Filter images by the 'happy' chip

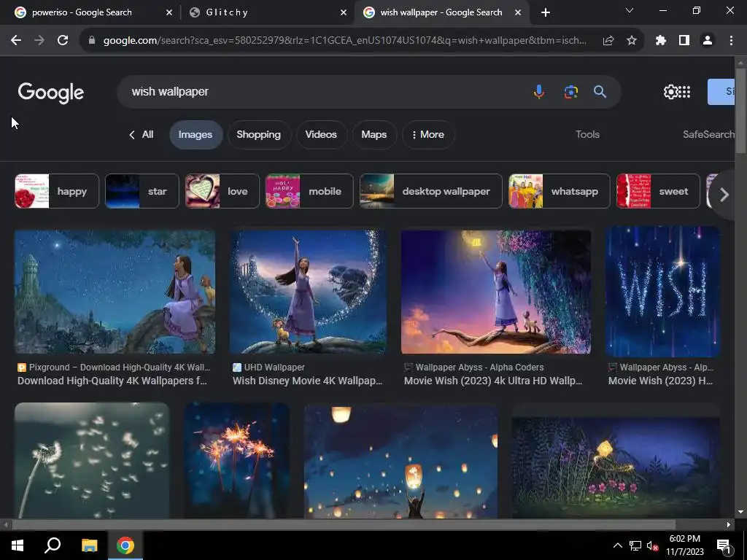57,191
